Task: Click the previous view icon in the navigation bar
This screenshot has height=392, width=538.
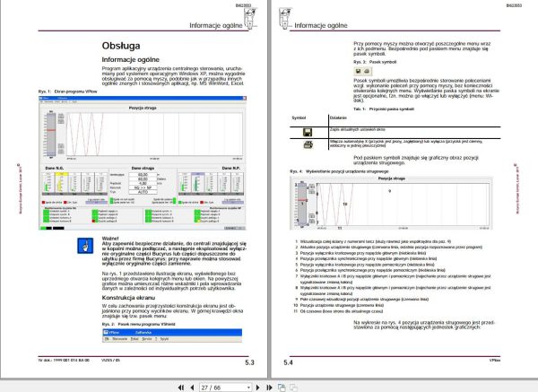Action: click(x=282, y=388)
